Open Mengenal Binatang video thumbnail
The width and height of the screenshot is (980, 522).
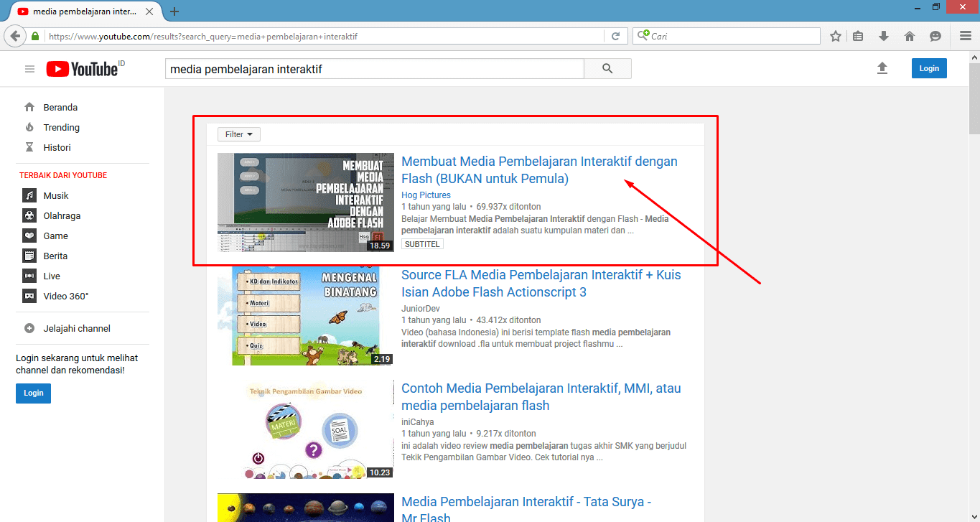click(x=306, y=316)
